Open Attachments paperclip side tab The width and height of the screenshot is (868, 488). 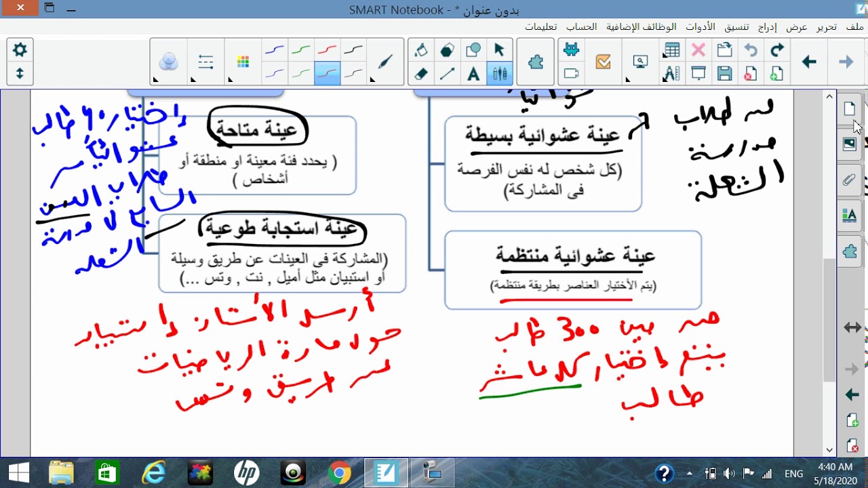coord(850,180)
